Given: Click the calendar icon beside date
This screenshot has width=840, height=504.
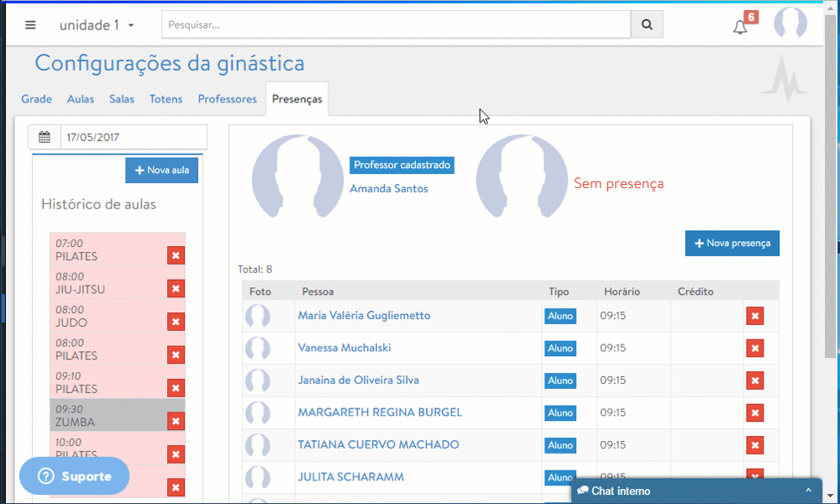Looking at the screenshot, I should coord(45,137).
